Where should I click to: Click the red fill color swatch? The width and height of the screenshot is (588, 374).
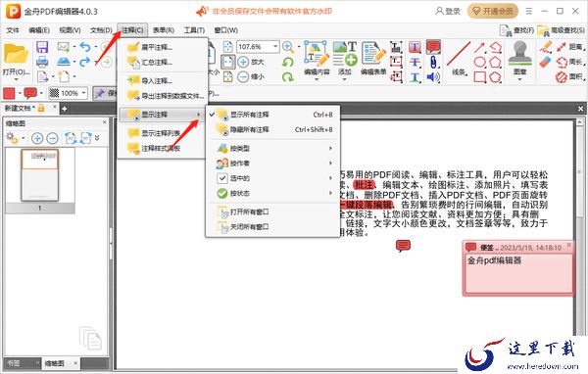9,93
